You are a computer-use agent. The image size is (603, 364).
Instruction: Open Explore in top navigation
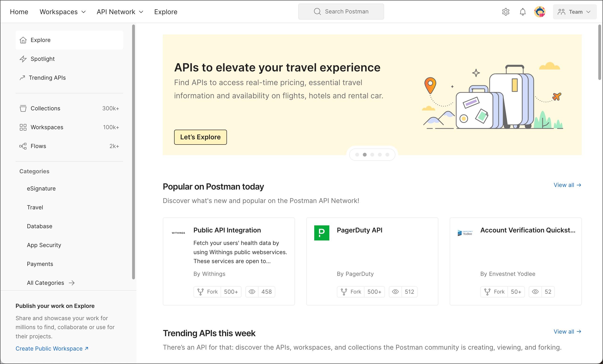pyautogui.click(x=166, y=12)
